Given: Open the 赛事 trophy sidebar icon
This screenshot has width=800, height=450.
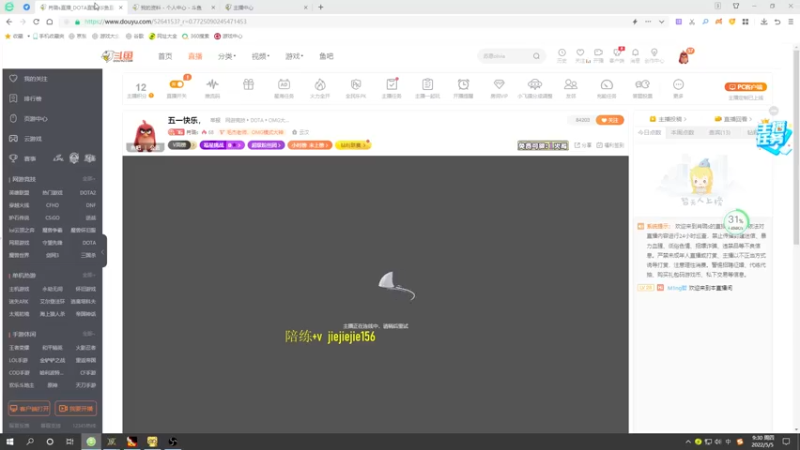Looking at the screenshot, I should click(x=13, y=158).
